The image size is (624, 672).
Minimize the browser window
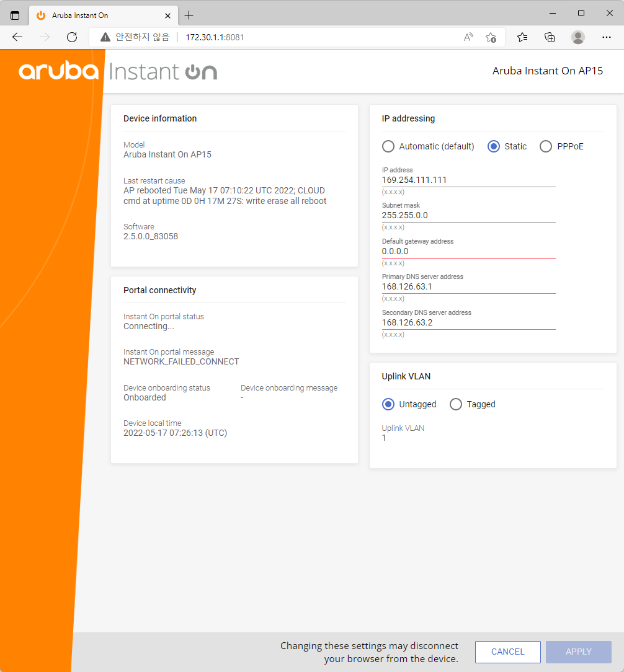coord(553,13)
